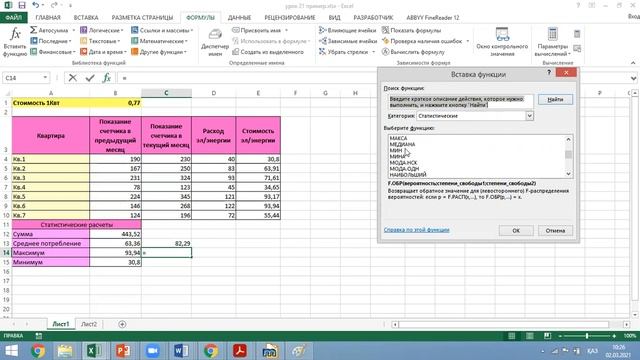640x360 pixels.
Task: Open Chrome from the Windows taskbar
Action: point(38,351)
